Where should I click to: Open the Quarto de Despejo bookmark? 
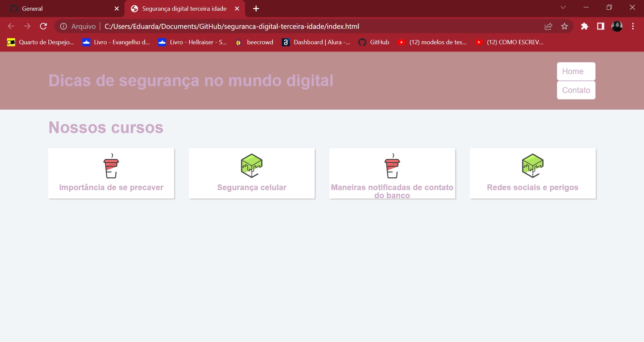(x=40, y=42)
